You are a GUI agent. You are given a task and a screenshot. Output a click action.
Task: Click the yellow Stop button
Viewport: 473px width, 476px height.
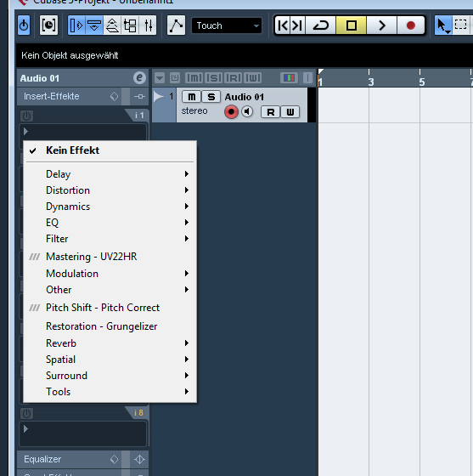(x=351, y=25)
